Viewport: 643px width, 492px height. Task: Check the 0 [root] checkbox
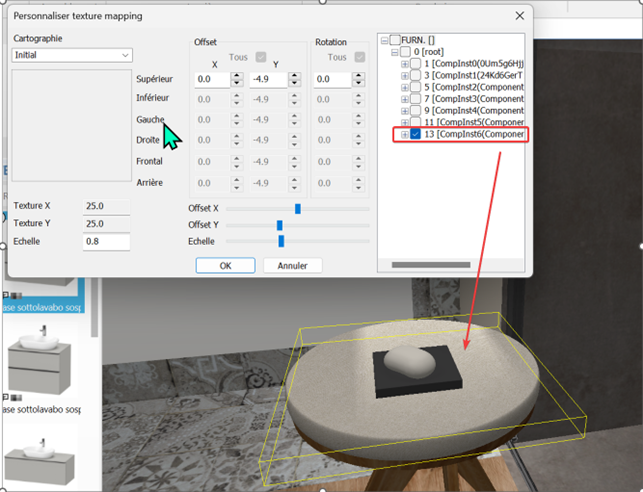[405, 52]
